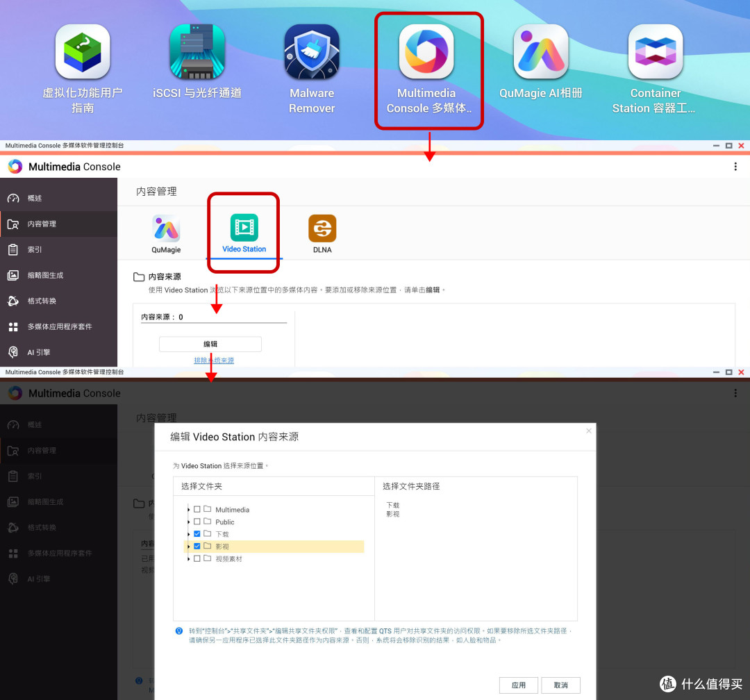
Task: Click the 多媒体应用程序套件 grid icon in the light window sidebar
Action: (13, 327)
